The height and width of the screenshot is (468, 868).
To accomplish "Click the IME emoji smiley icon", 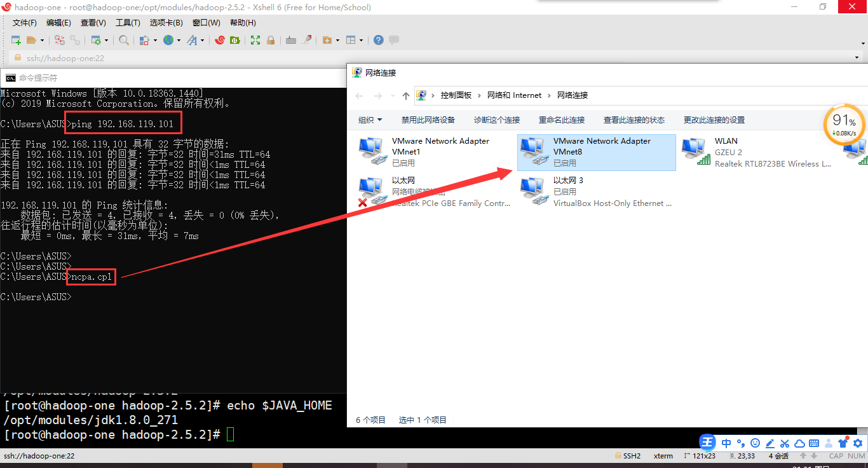I will [x=756, y=443].
